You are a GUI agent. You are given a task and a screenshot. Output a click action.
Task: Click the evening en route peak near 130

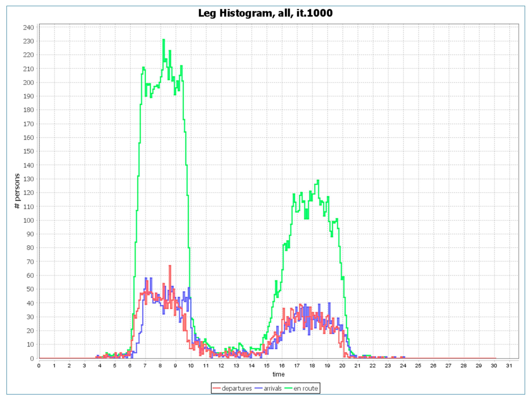pyautogui.click(x=318, y=180)
